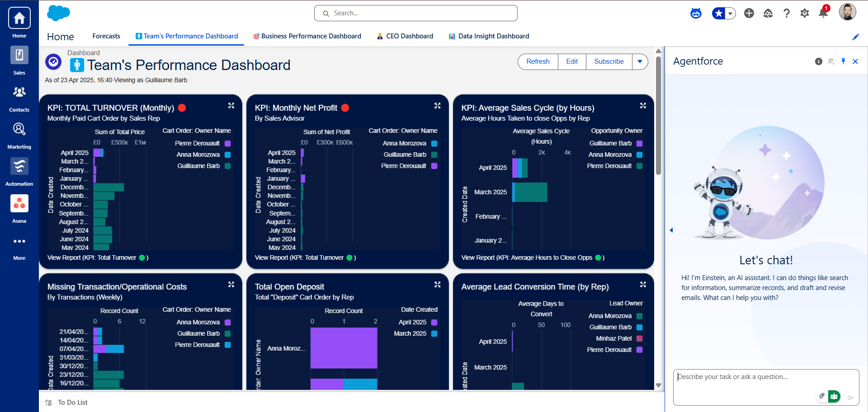The image size is (868, 412).
Task: Expand the Missing Transaction/Operational Costs chart
Action: pyautogui.click(x=231, y=284)
